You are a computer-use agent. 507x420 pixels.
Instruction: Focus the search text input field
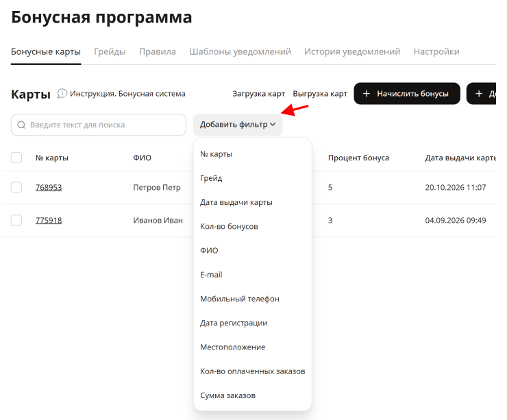tap(99, 125)
